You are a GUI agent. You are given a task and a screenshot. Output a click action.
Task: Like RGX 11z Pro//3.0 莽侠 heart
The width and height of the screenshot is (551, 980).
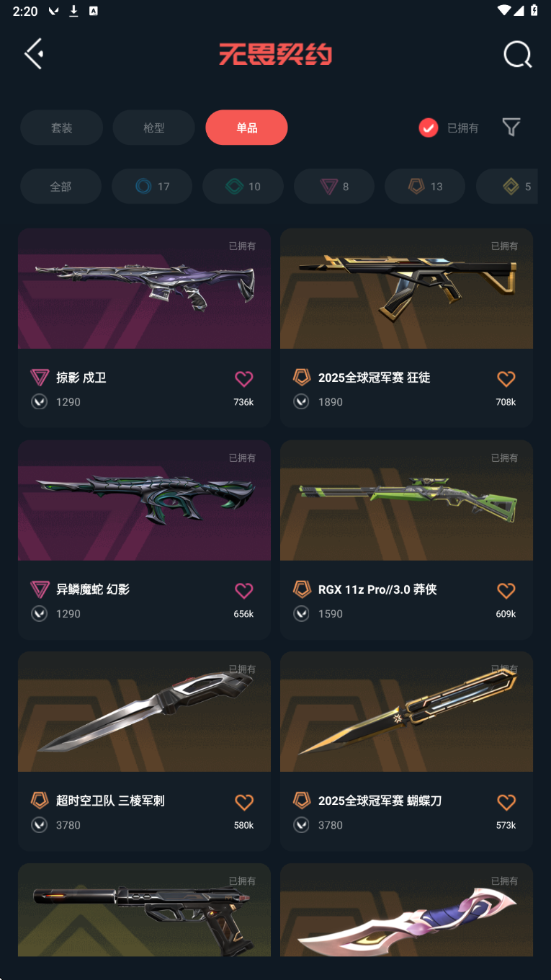pyautogui.click(x=506, y=590)
